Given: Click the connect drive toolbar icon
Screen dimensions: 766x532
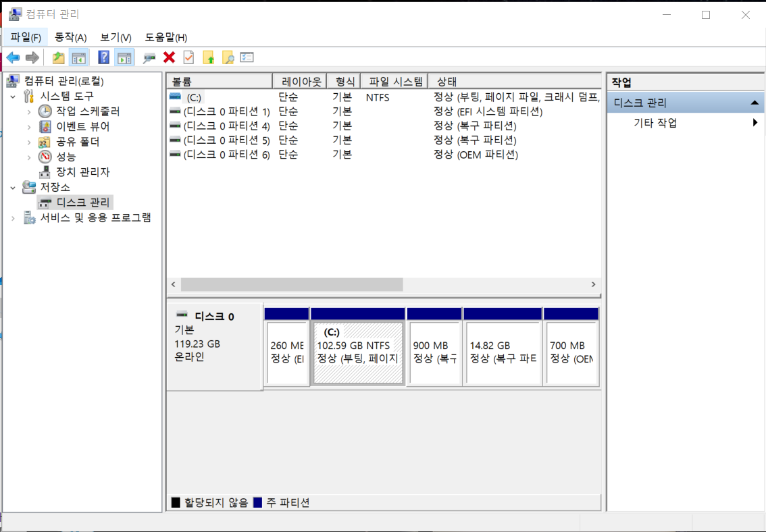Looking at the screenshot, I should (x=149, y=57).
